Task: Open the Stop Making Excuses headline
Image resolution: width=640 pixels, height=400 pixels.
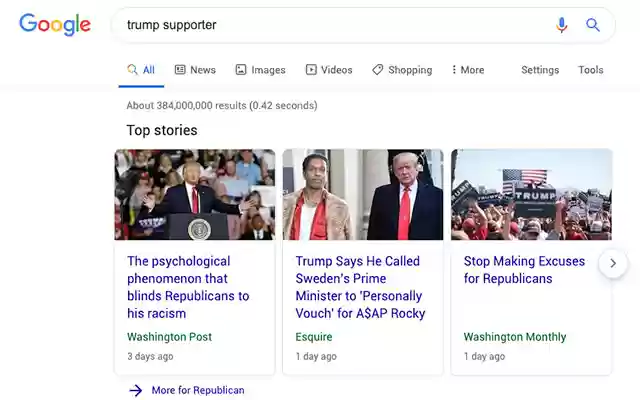Action: [524, 270]
